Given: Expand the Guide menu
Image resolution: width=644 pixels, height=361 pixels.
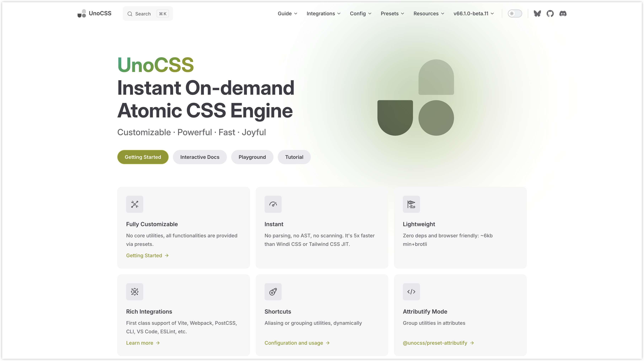Looking at the screenshot, I should (288, 14).
